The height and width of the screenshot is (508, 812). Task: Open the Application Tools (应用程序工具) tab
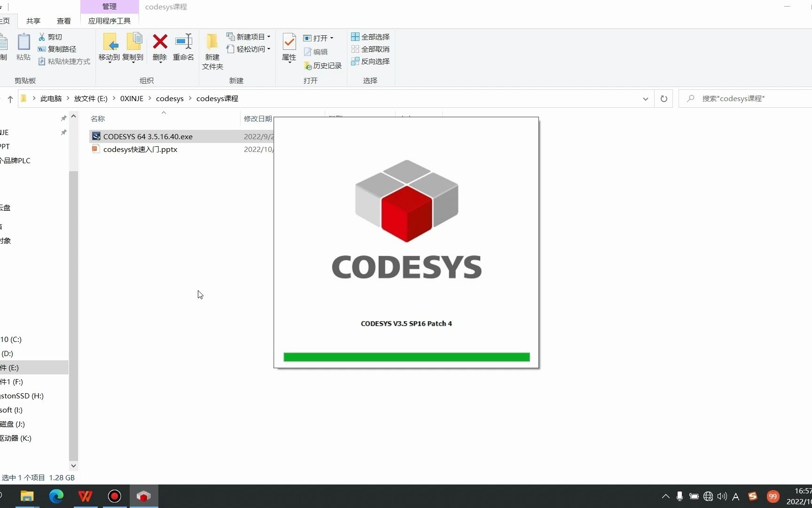click(x=109, y=21)
